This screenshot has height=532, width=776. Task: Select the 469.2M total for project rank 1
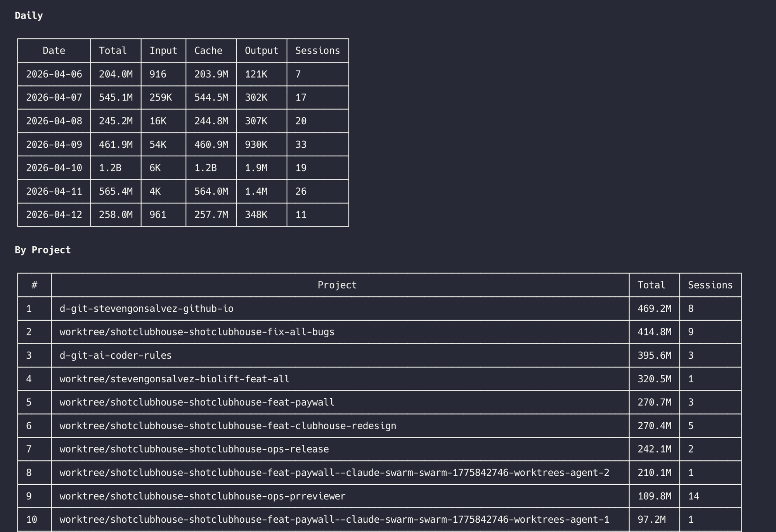click(x=654, y=308)
